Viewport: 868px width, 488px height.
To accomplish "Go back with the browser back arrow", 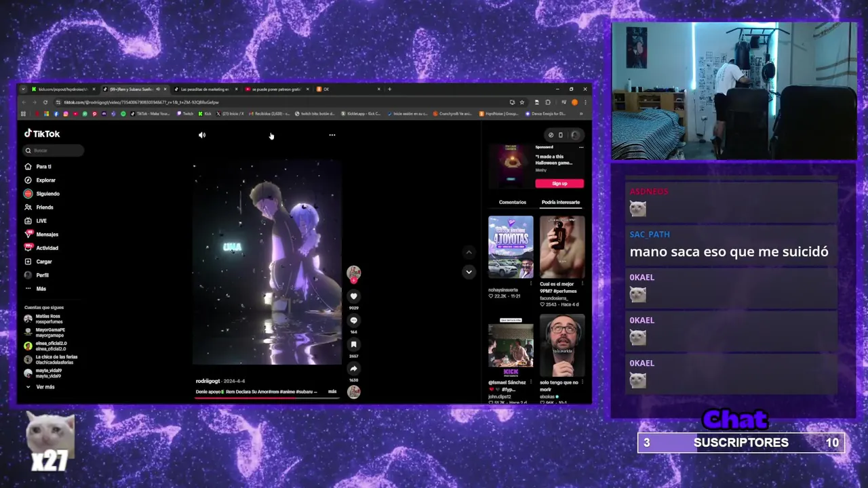I will point(24,102).
